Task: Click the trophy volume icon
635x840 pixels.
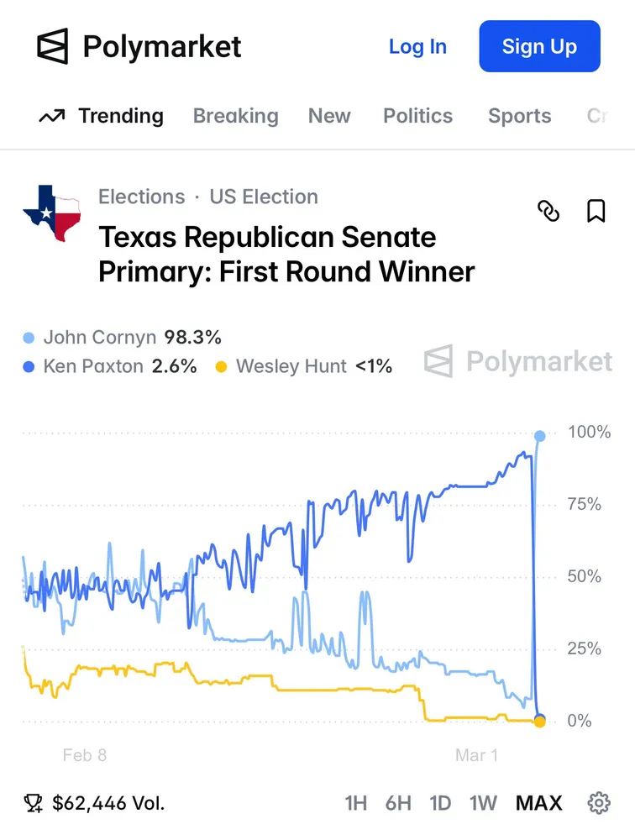Action: click(x=34, y=803)
